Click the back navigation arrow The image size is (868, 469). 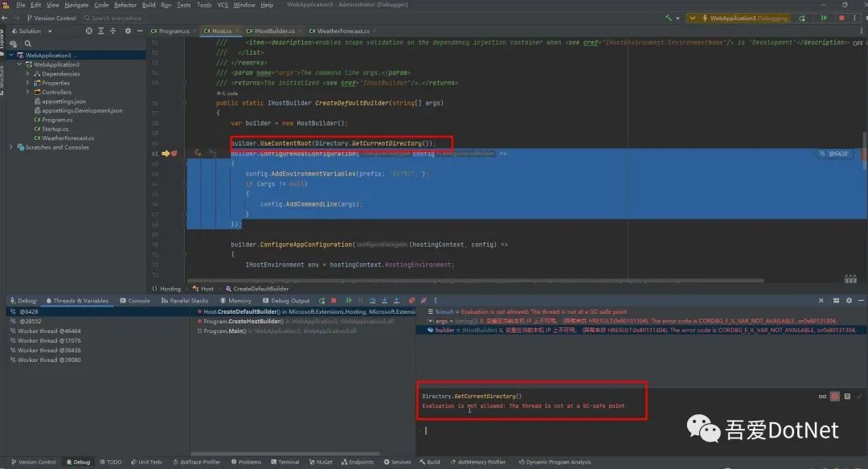[5, 18]
